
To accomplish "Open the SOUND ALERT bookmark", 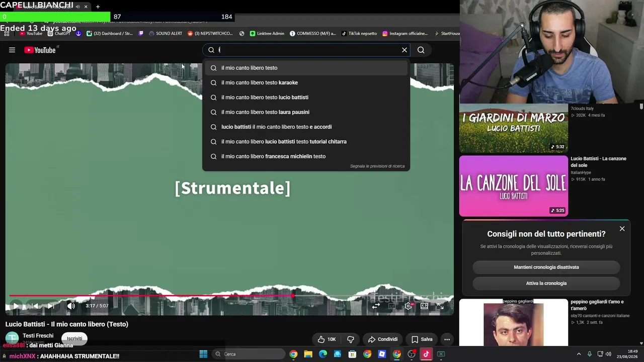I will 165,34.
